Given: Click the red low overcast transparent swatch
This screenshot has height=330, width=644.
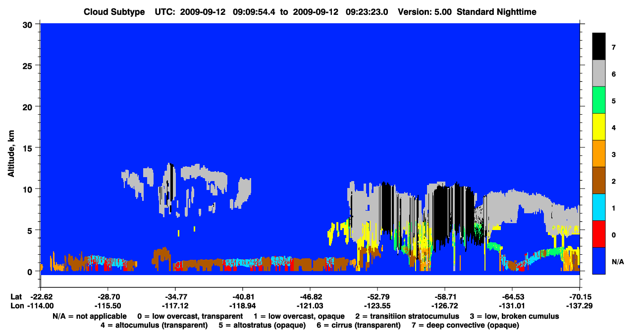Looking at the screenshot, I should (599, 234).
